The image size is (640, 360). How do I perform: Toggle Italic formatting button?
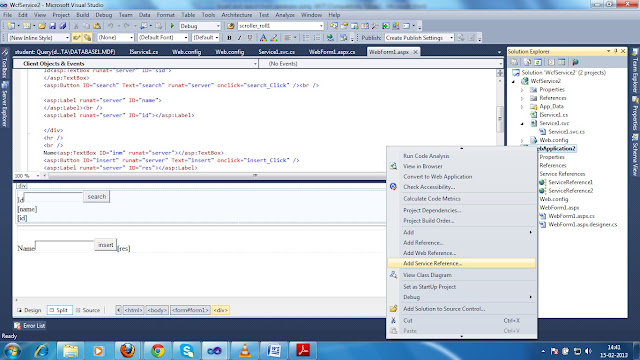coord(239,38)
